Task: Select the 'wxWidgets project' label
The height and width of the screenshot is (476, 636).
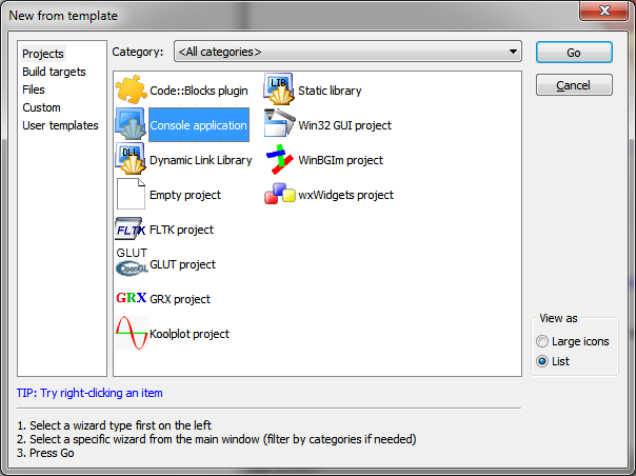Action: point(346,195)
